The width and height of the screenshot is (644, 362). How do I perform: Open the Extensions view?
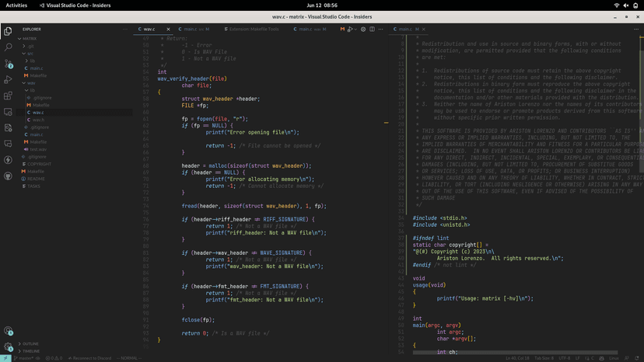tap(8, 96)
